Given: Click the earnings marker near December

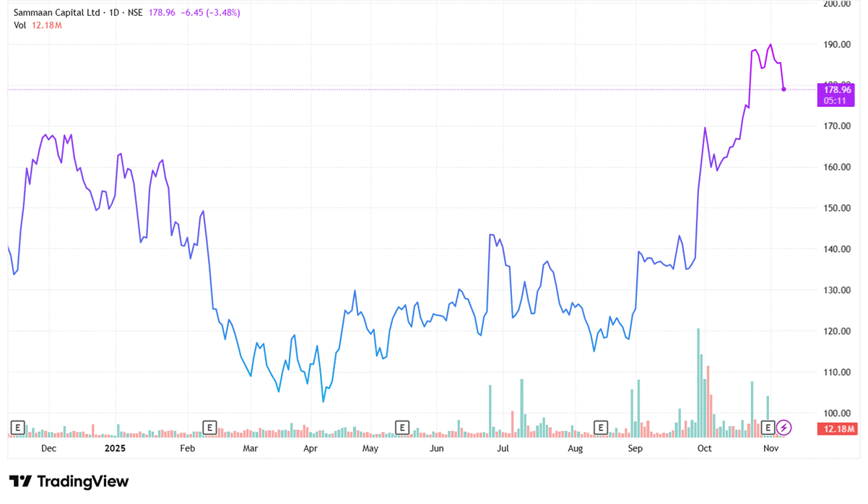Looking at the screenshot, I should [x=17, y=427].
